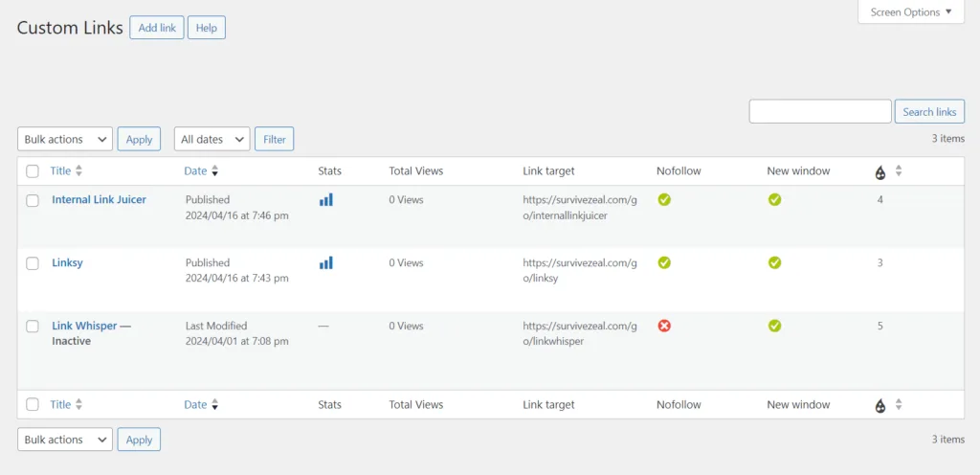980x475 pixels.
Task: Tick the Internal Link Juicer row checkbox
Action: pos(33,200)
